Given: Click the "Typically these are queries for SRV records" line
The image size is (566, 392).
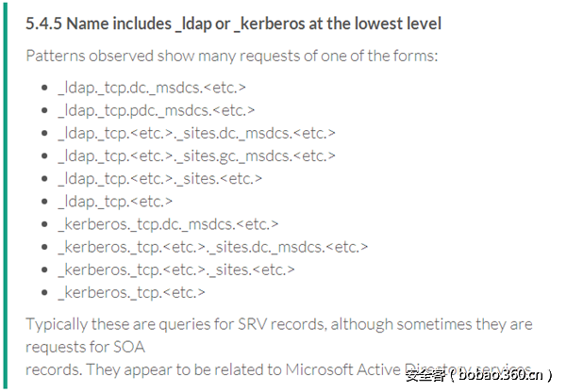Looking at the screenshot, I should tap(278, 324).
